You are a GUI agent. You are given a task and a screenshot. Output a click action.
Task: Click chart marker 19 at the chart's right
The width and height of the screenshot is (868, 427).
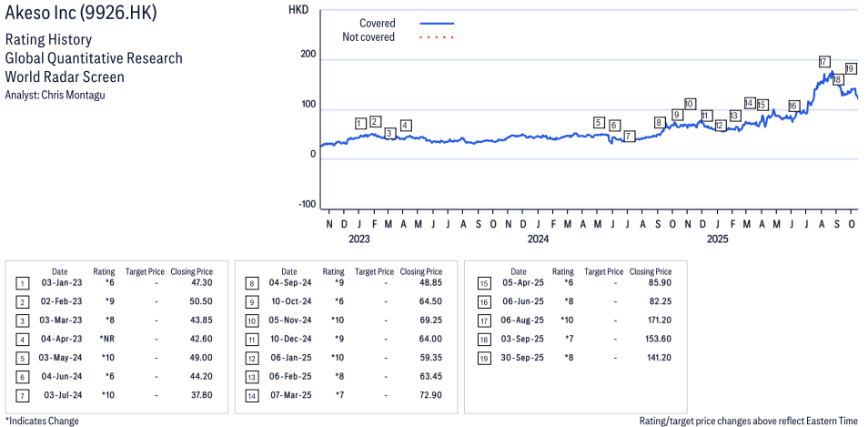click(x=850, y=68)
